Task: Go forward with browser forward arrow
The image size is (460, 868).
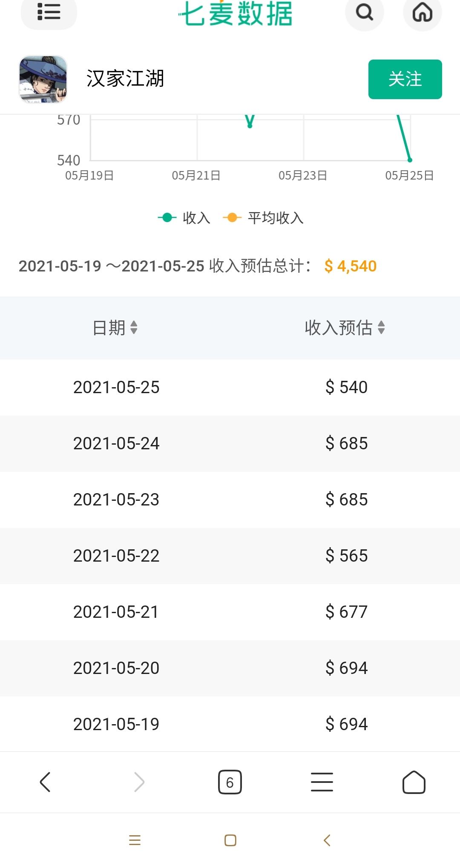Action: pyautogui.click(x=139, y=782)
